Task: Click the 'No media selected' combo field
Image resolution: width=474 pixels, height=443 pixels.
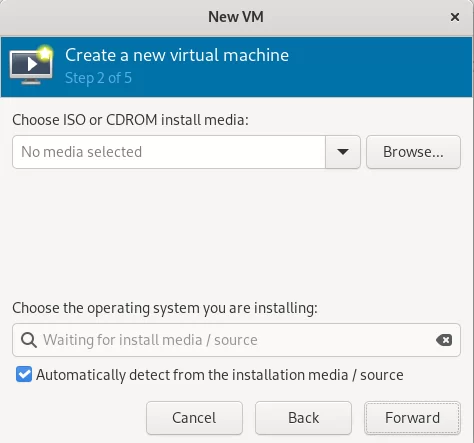Action: click(x=169, y=152)
